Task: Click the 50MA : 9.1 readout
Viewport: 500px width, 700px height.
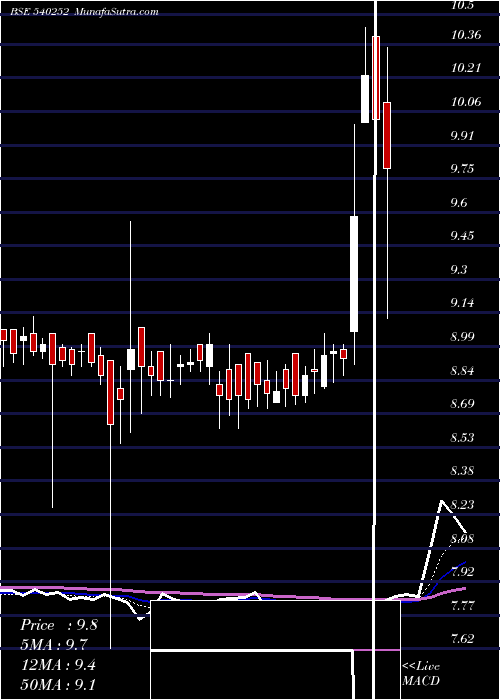Action: [x=58, y=684]
